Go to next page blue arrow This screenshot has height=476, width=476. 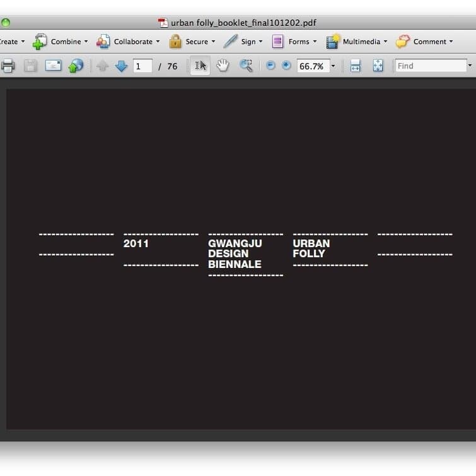click(122, 66)
